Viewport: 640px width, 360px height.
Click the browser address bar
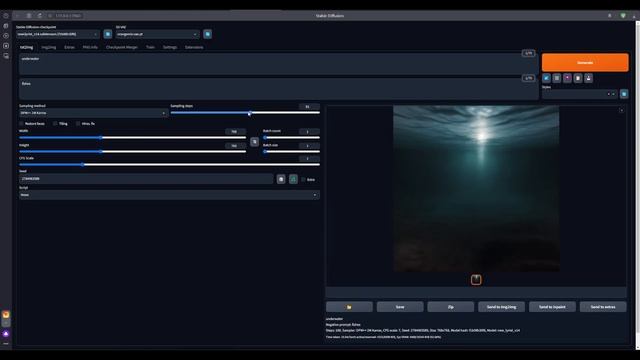coord(67,16)
